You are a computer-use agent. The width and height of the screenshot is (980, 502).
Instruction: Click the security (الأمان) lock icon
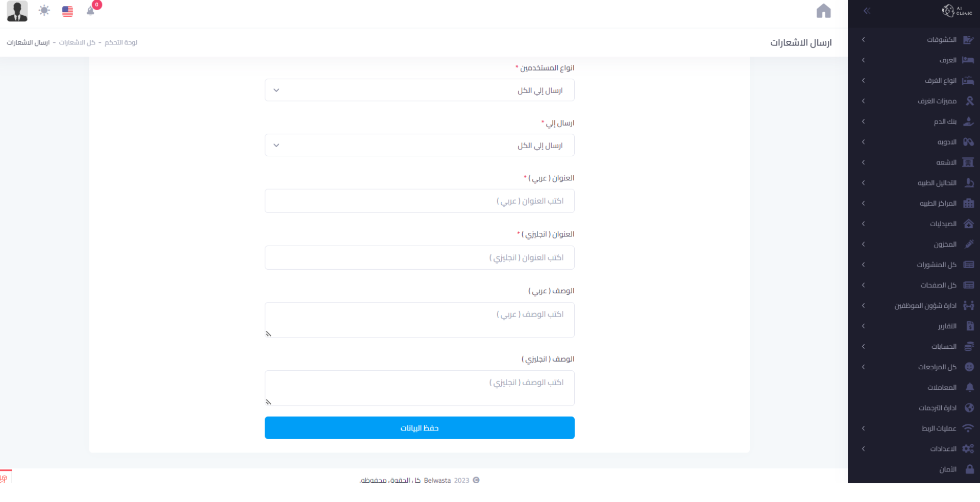tap(969, 469)
